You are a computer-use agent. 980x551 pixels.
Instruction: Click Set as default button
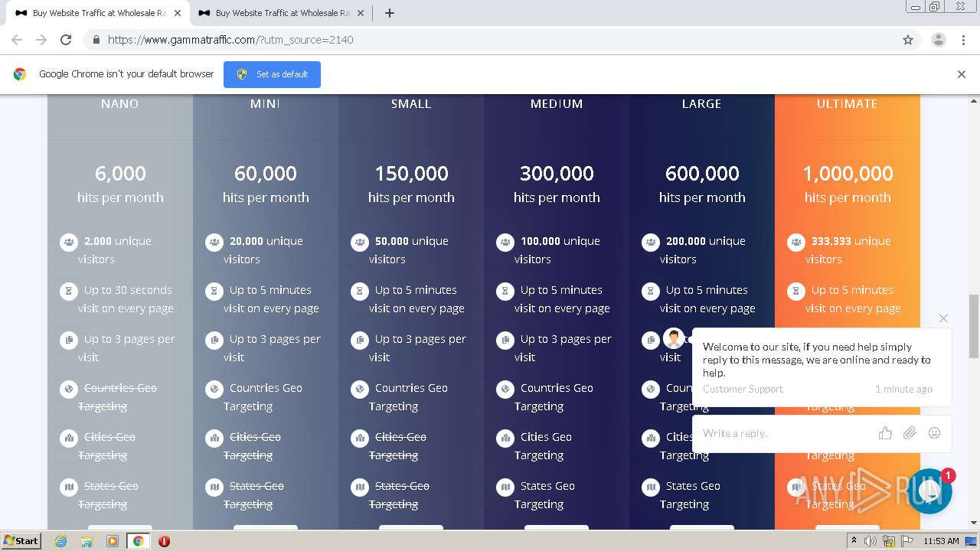point(272,74)
